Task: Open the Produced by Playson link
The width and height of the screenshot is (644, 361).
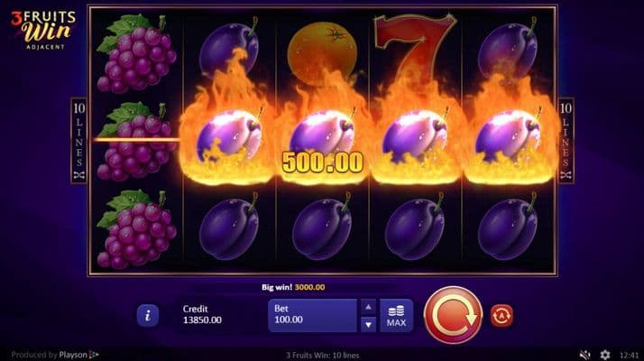Action: click(55, 355)
